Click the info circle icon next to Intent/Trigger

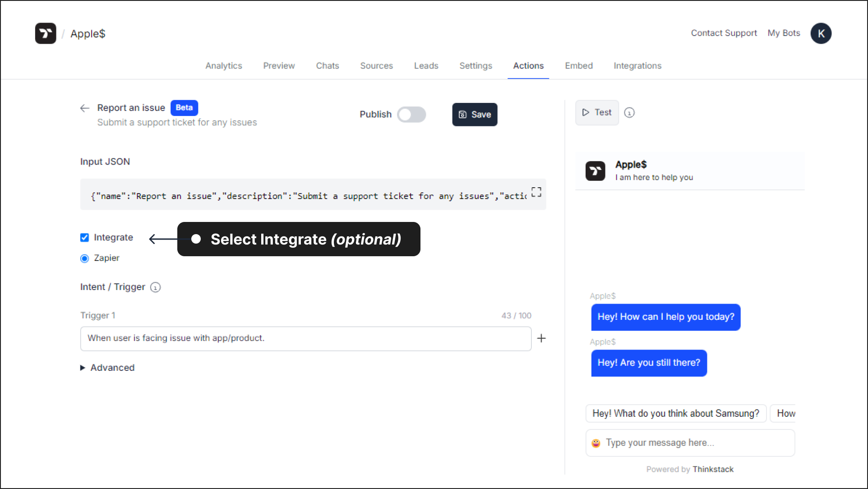click(x=156, y=287)
